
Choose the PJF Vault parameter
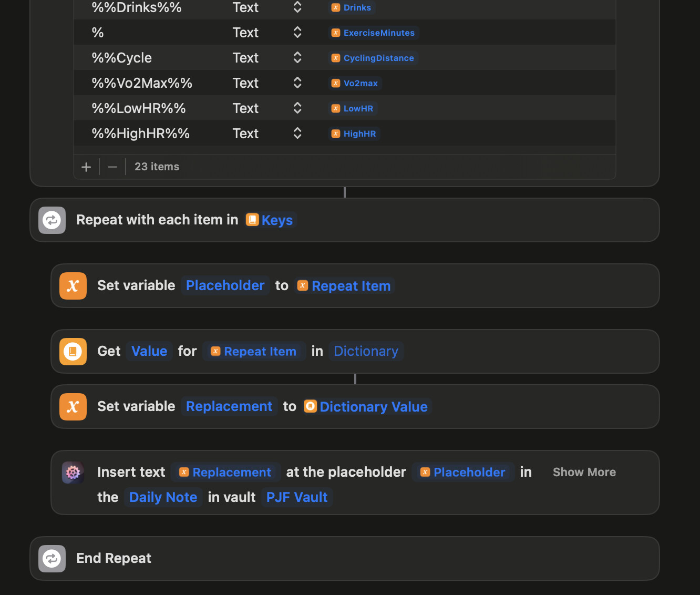297,497
